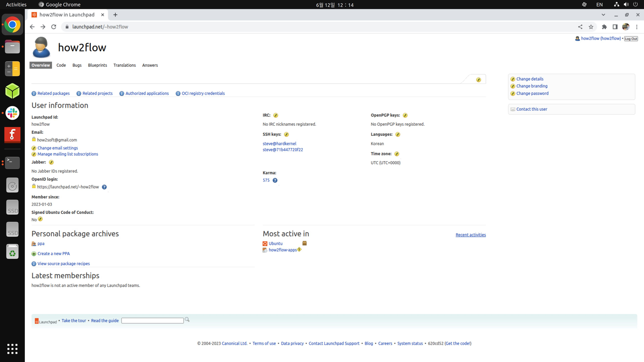Image resolution: width=644 pixels, height=362 pixels.
Task: Edit Time zone using pencil icon
Action: coord(396,154)
